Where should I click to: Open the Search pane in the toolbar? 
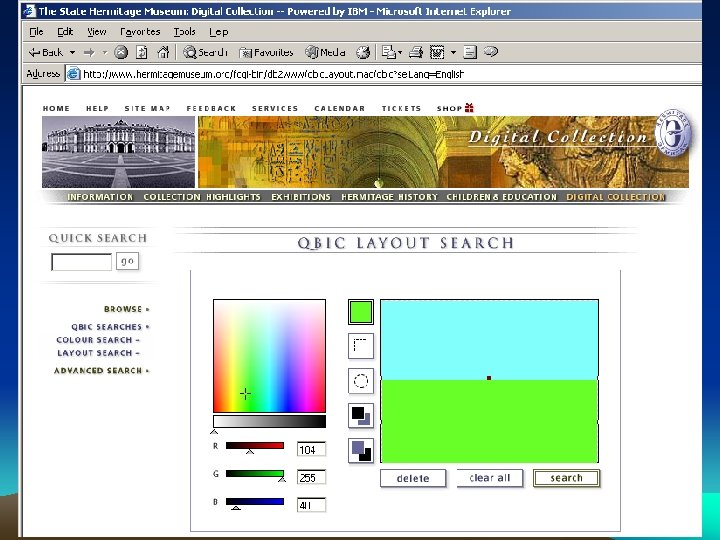[205, 52]
